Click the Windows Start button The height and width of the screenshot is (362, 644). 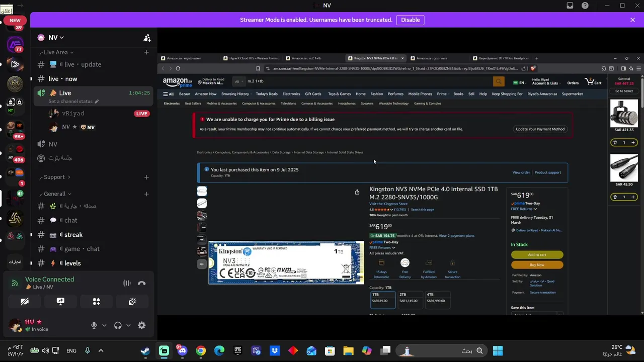pyautogui.click(x=498, y=351)
